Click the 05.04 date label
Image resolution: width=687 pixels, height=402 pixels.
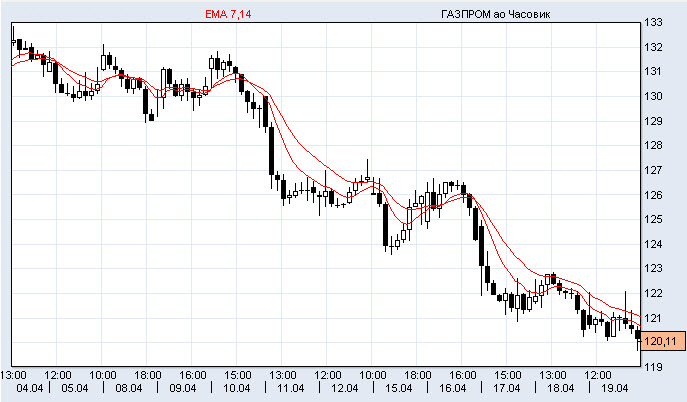tap(75, 388)
